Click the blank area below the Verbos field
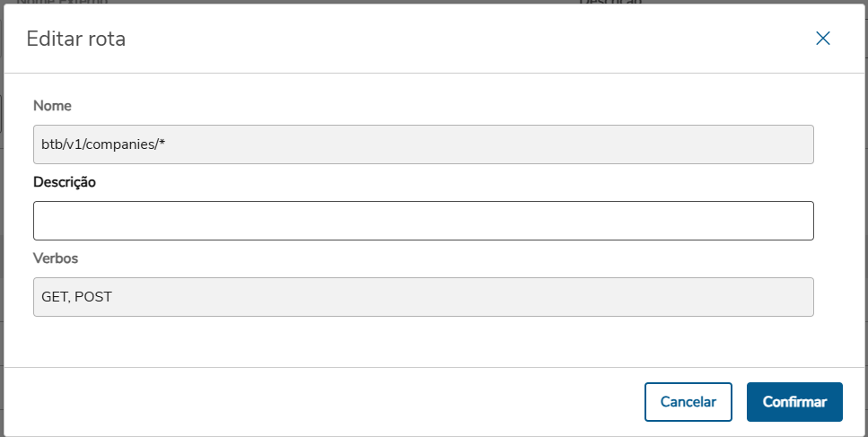The height and width of the screenshot is (437, 868). click(423, 343)
